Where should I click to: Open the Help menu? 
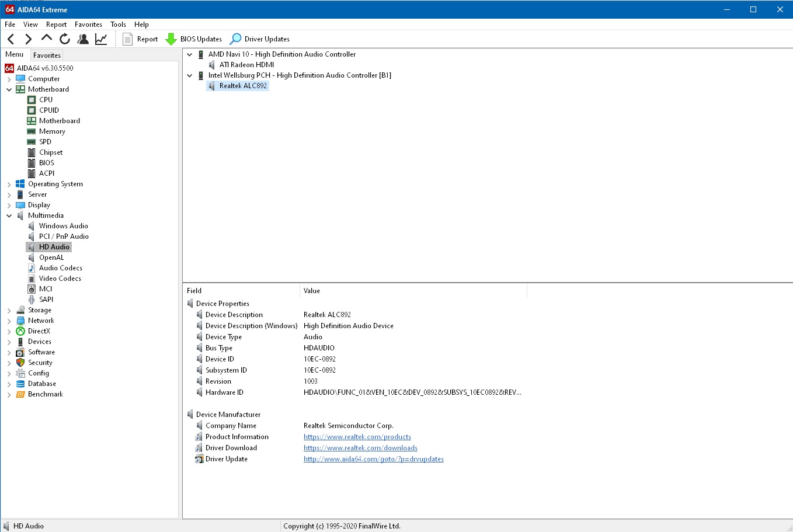141,25
